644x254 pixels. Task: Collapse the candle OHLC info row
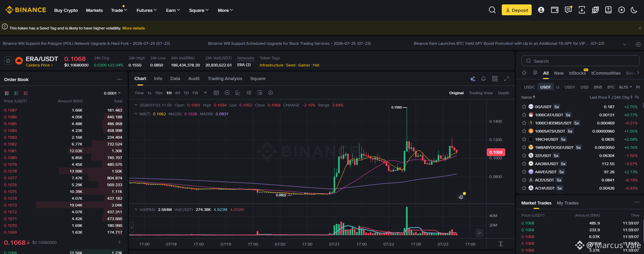click(136, 105)
